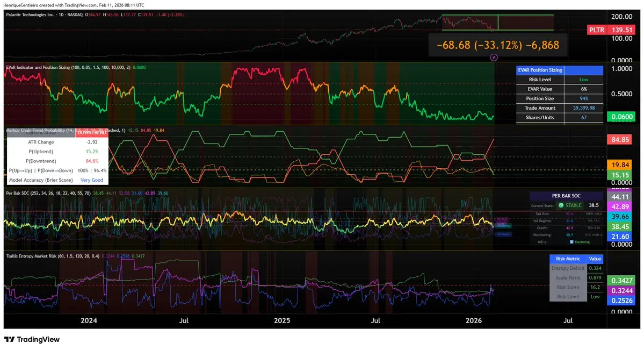Screen dimensions: 644x350
Task: Click the 139.51 last price label
Action: coord(621,30)
